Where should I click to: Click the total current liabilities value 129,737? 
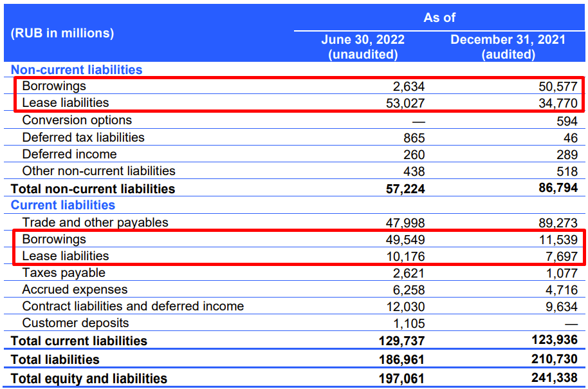click(401, 341)
